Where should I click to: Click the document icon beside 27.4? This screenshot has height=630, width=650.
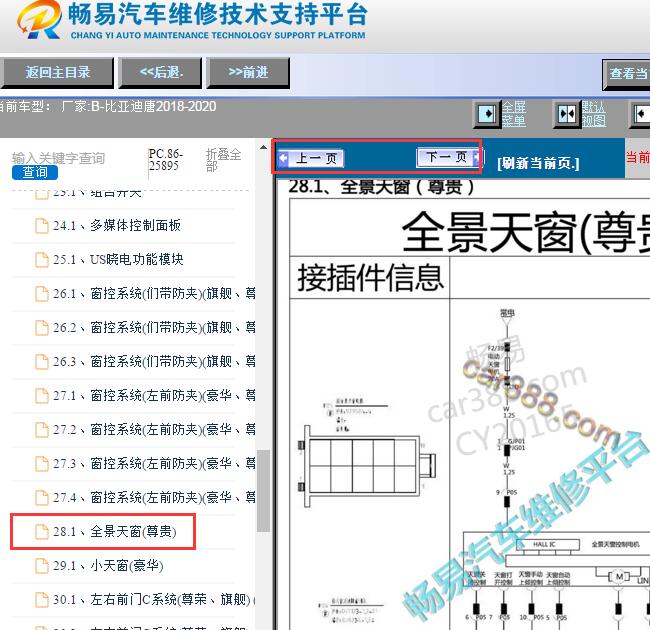coord(41,497)
